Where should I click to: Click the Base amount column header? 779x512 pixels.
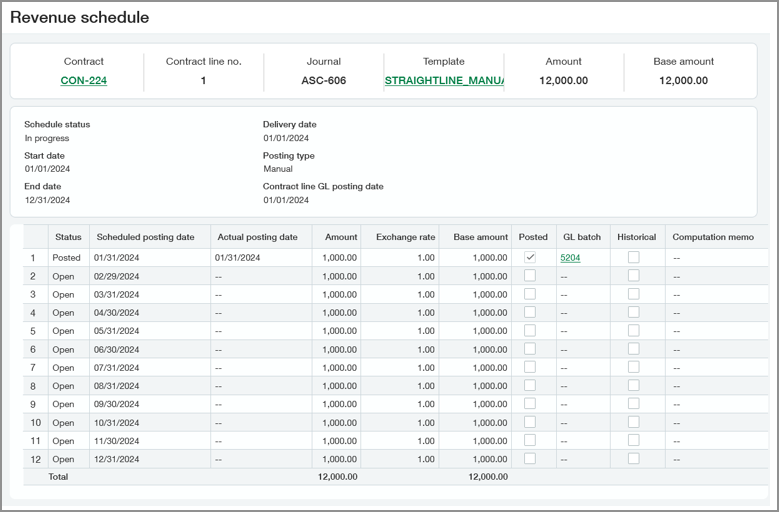point(480,237)
